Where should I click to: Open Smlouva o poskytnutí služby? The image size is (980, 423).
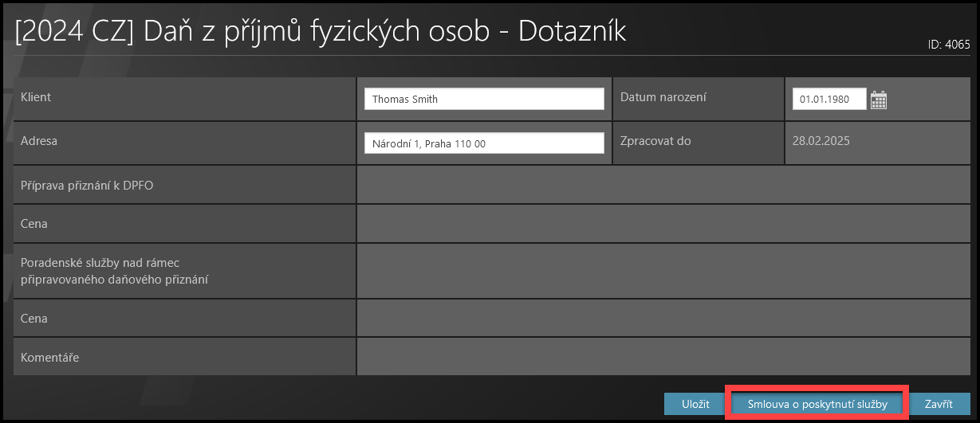point(817,404)
